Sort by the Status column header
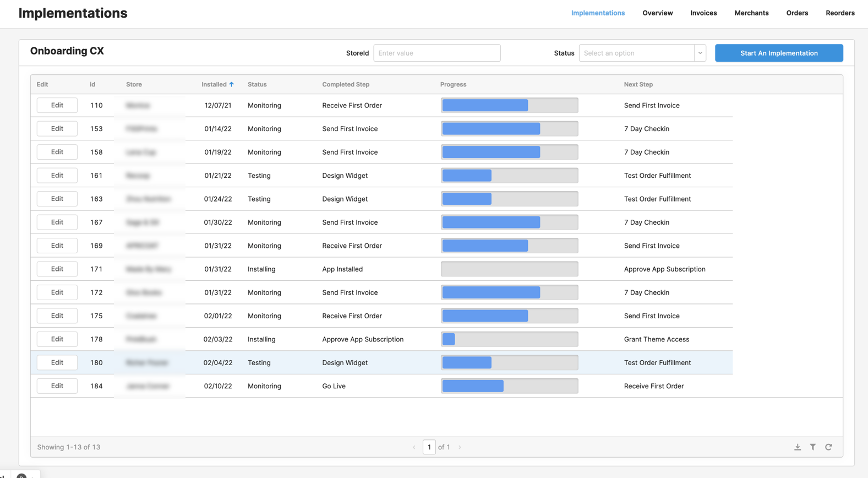 [257, 84]
